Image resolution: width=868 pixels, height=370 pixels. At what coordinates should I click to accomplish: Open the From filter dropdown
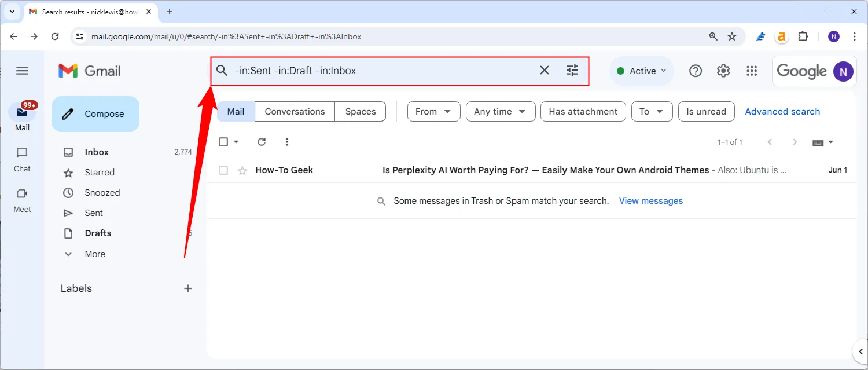click(434, 112)
